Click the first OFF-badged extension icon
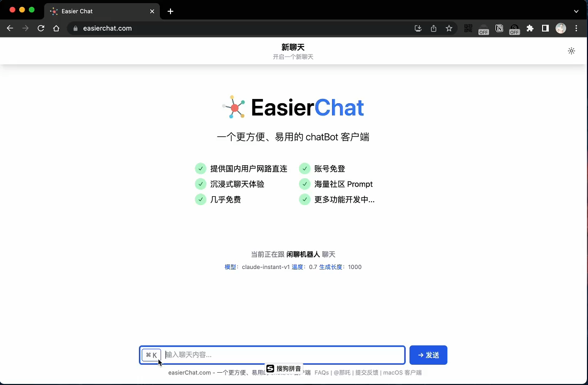588x385 pixels. point(484,29)
